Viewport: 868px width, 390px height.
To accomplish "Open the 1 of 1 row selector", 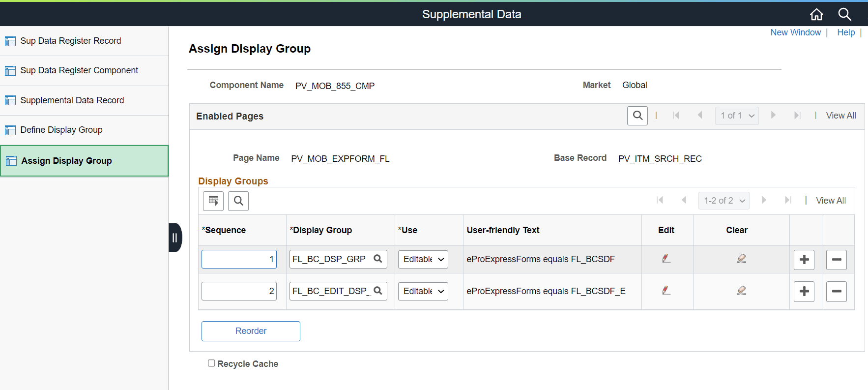I will point(737,116).
